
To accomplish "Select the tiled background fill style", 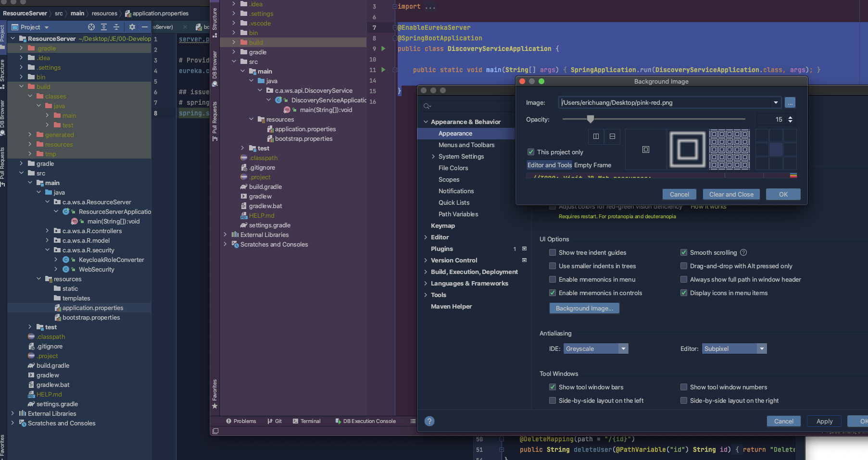I will pyautogui.click(x=729, y=149).
